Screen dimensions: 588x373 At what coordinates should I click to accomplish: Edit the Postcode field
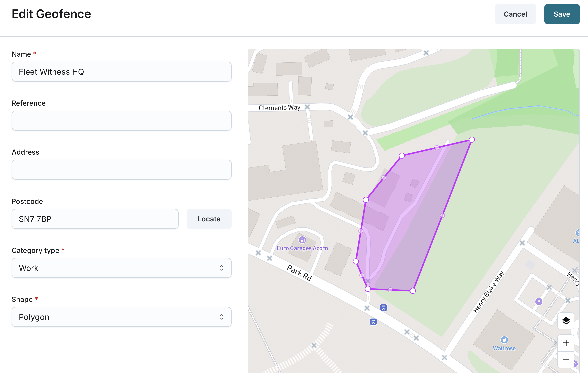pyautogui.click(x=95, y=219)
